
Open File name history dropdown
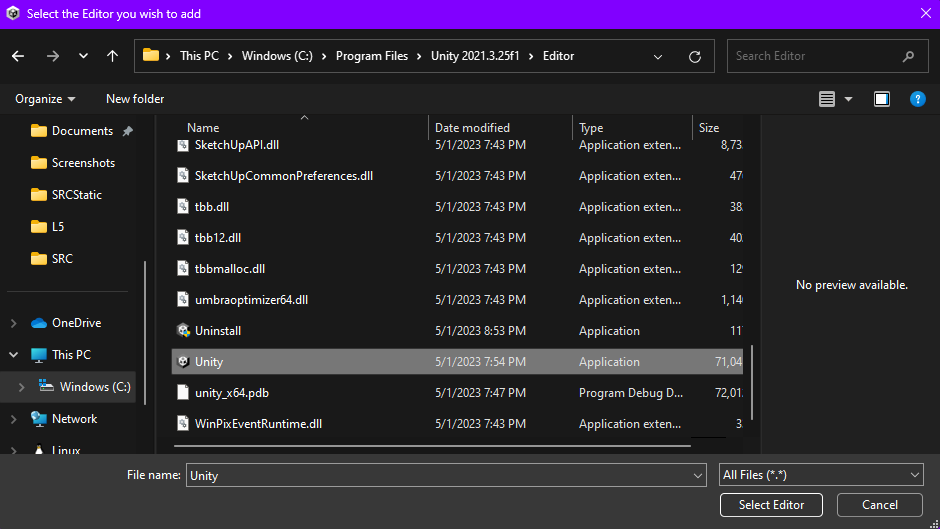pyautogui.click(x=698, y=475)
